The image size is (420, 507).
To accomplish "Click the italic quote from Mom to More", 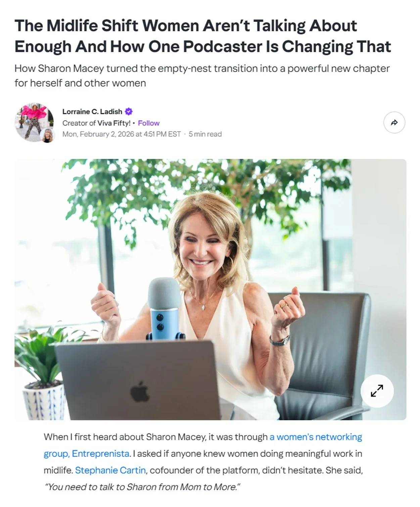I will [142, 487].
